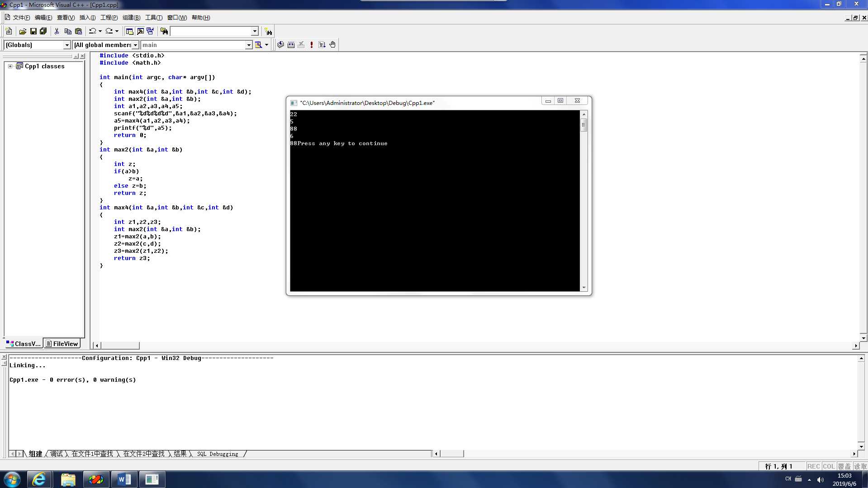Open the Find combo box dropdown arrow
The height and width of the screenshot is (488, 868).
pyautogui.click(x=255, y=31)
